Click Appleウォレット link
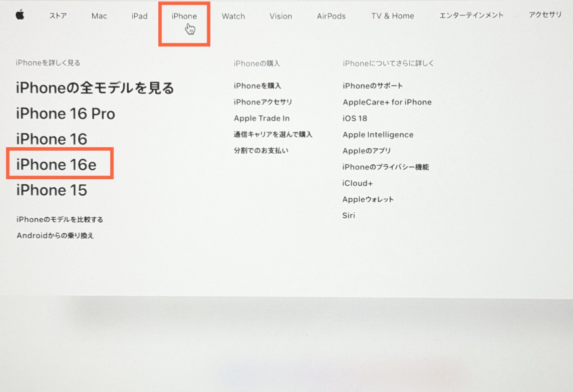The width and height of the screenshot is (573, 392). point(368,199)
